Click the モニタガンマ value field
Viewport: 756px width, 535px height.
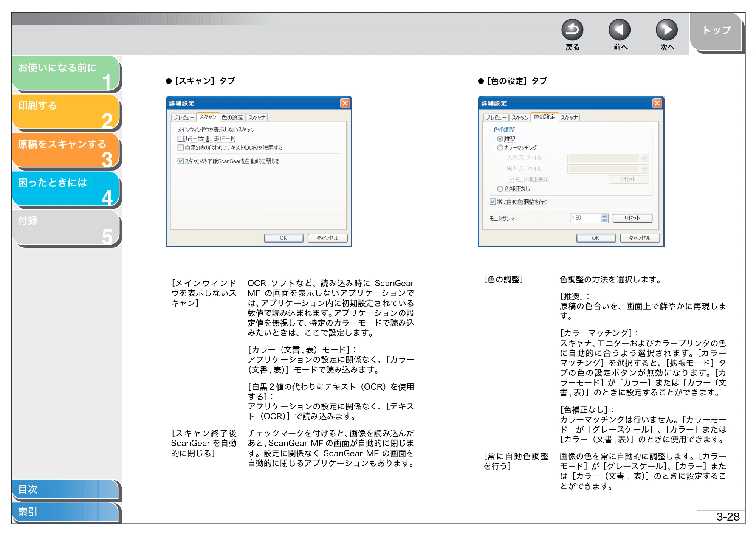[586, 218]
